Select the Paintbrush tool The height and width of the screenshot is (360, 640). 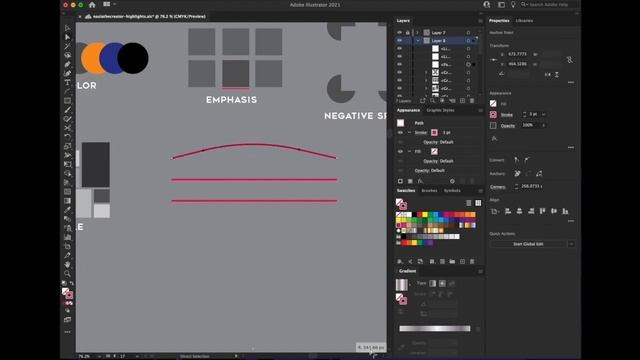(67, 109)
